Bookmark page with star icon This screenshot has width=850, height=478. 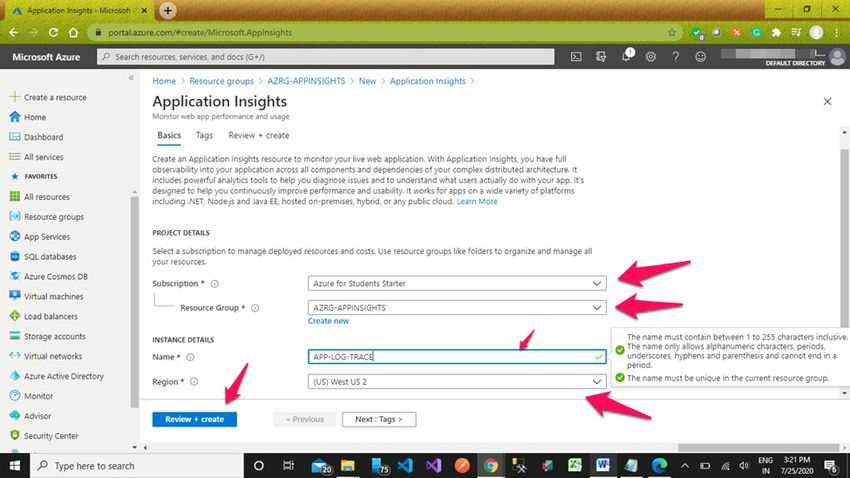672,33
